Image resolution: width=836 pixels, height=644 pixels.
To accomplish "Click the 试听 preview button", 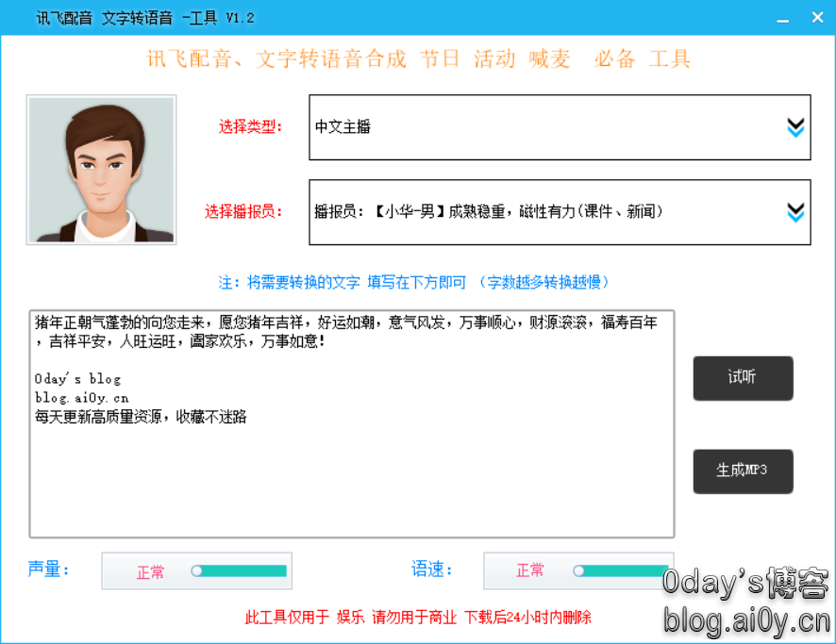I will click(743, 378).
